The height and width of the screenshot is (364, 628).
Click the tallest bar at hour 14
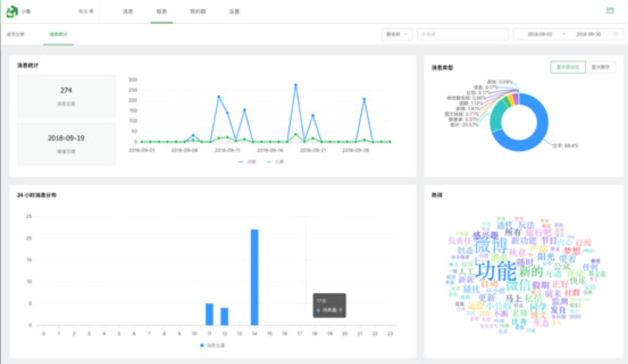pyautogui.click(x=254, y=277)
